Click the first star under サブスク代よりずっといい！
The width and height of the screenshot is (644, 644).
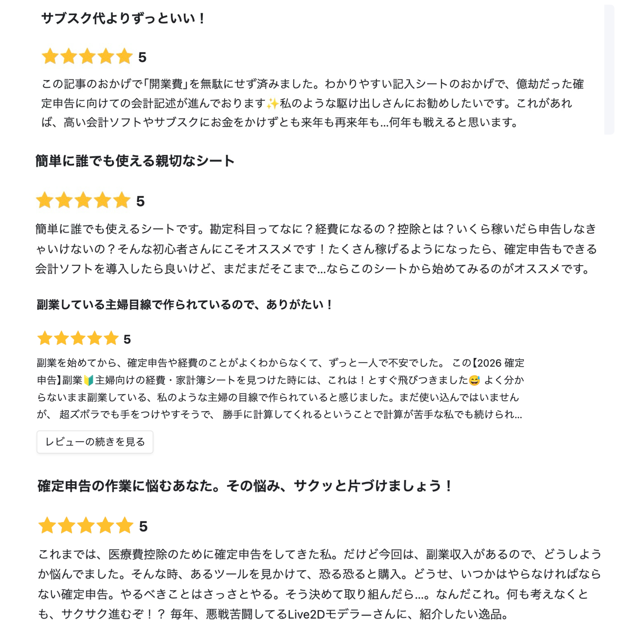50,56
